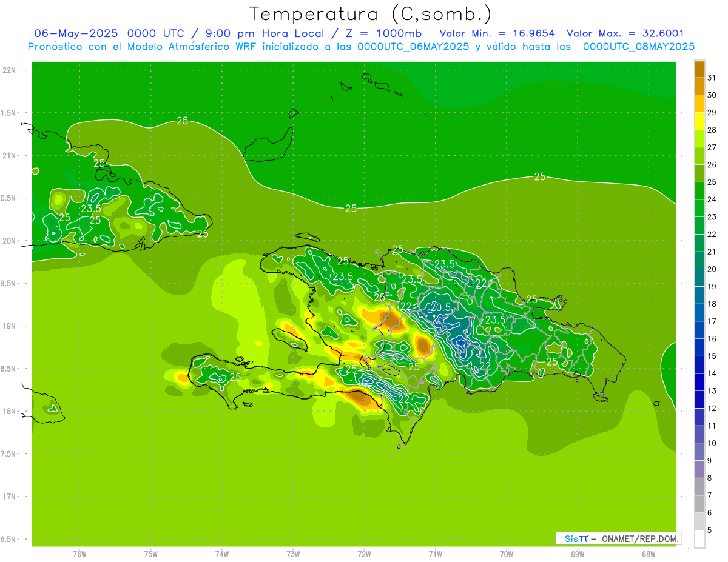Click the "20" label on the color scale
The height and width of the screenshot is (562, 728).
(x=712, y=269)
